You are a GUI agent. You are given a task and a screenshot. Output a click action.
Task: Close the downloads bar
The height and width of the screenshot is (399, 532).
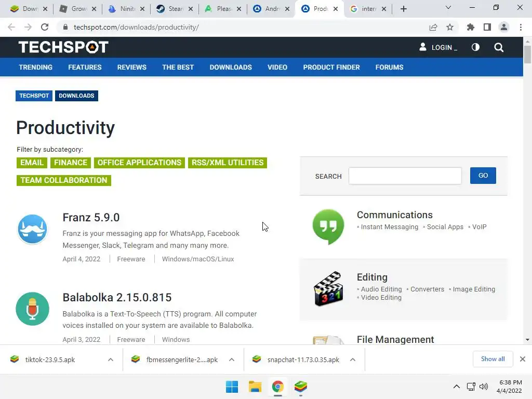523,359
